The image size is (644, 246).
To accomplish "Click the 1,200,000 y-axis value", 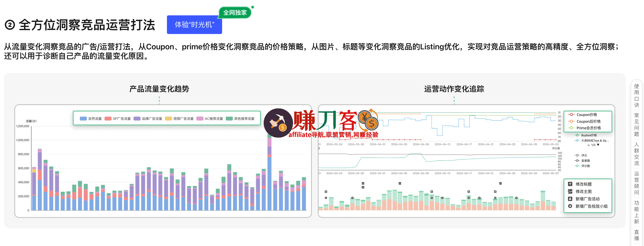I will pyautogui.click(x=23, y=126).
